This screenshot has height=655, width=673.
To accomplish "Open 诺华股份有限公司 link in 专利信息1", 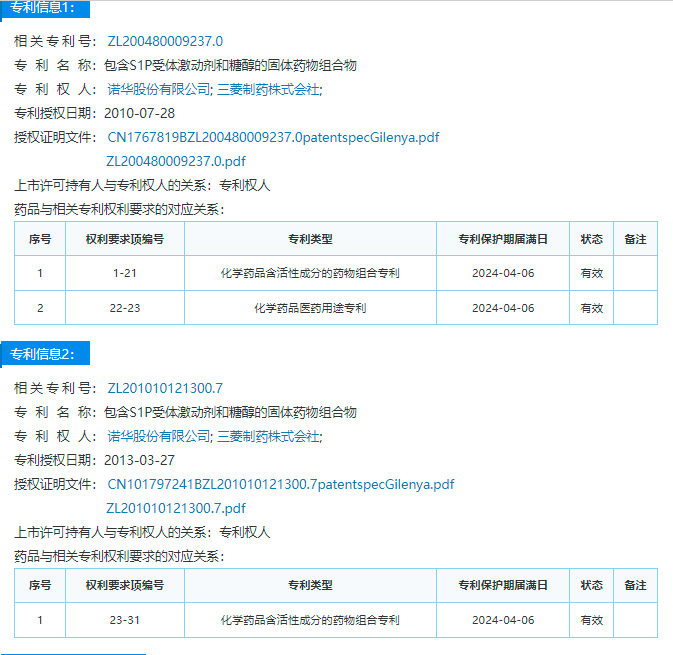I will tap(158, 89).
